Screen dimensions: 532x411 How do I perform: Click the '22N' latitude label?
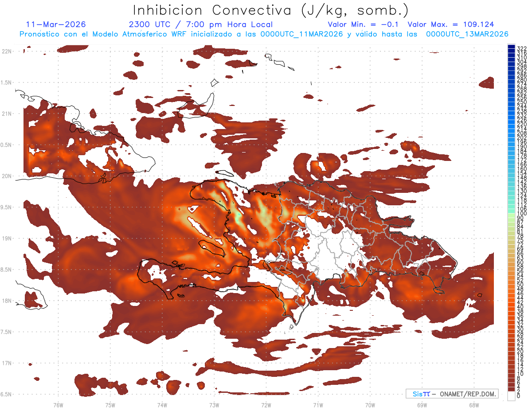pos(7,51)
